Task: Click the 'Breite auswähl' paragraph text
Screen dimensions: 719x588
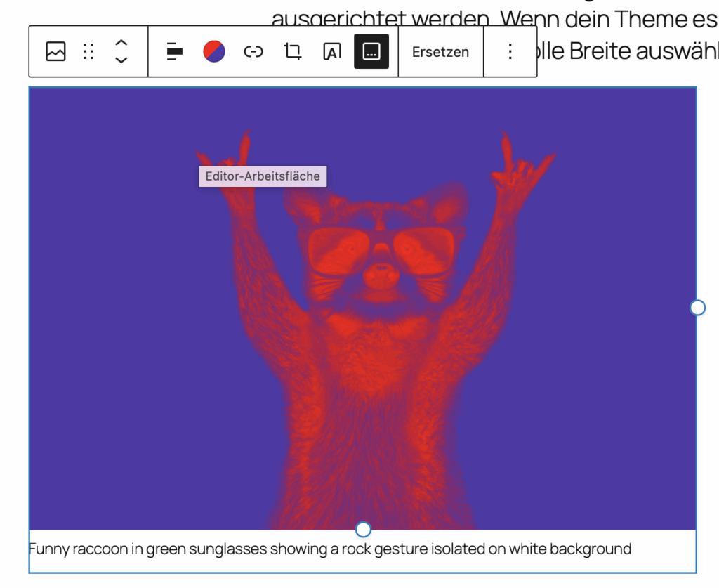Action: pos(632,51)
